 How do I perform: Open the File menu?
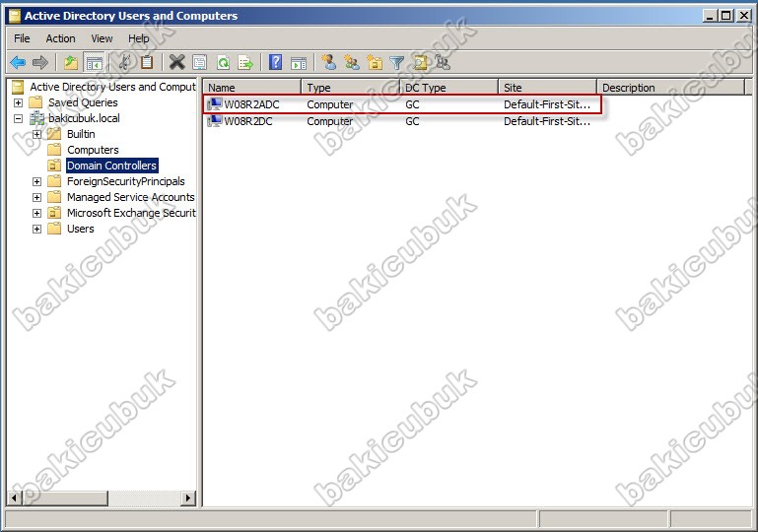[x=22, y=38]
